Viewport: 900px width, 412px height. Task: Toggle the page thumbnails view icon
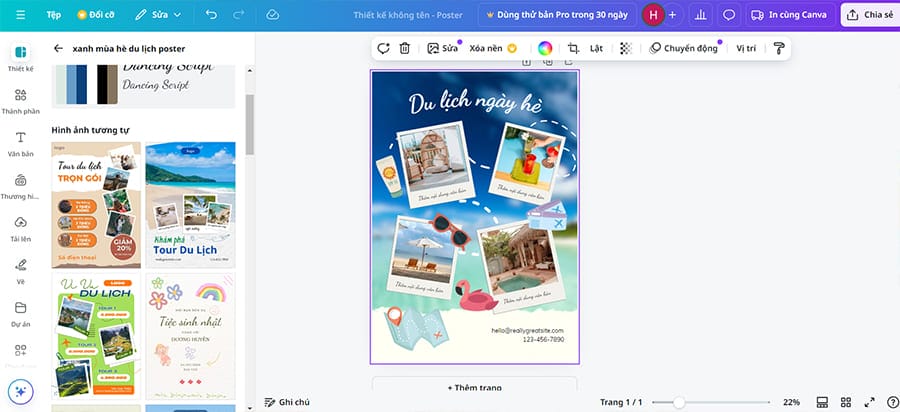pos(822,402)
